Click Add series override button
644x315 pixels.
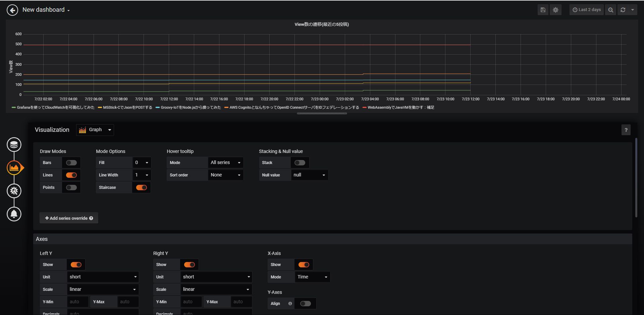coord(69,218)
